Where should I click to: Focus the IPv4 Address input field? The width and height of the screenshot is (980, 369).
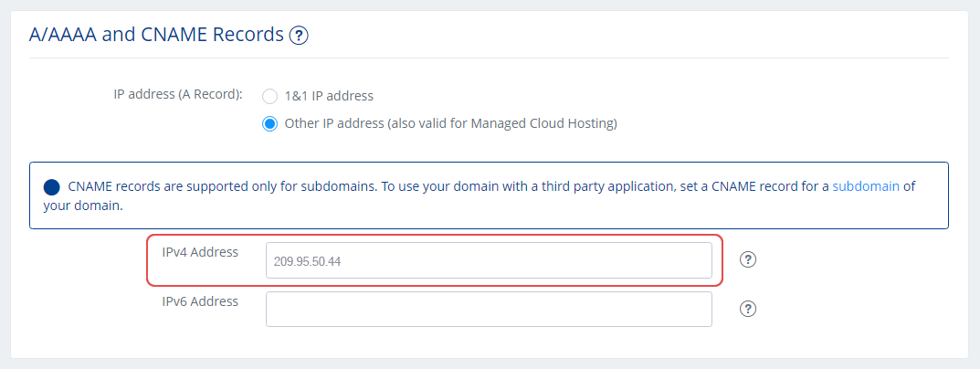tap(489, 260)
